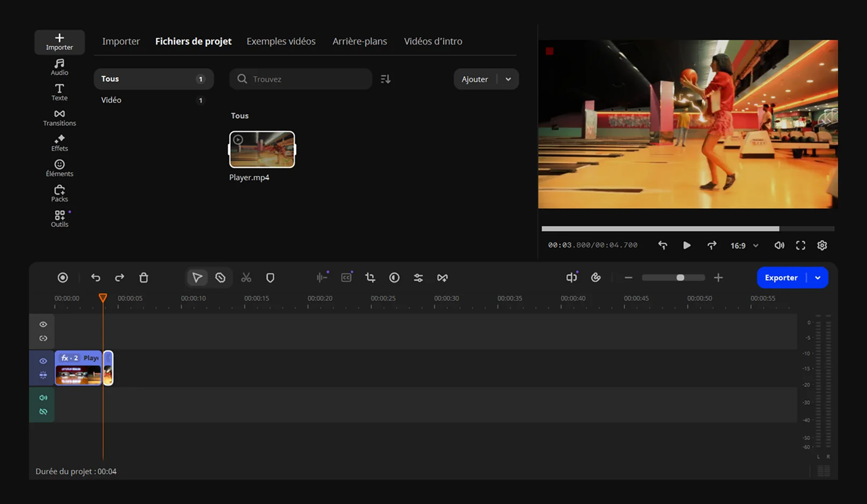The width and height of the screenshot is (867, 504).
Task: Switch to the Exemples vidéos tab
Action: coord(281,41)
